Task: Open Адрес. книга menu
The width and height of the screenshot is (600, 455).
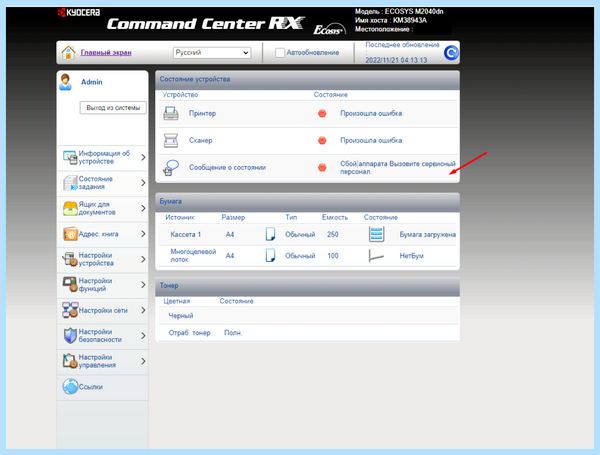Action: tap(103, 234)
